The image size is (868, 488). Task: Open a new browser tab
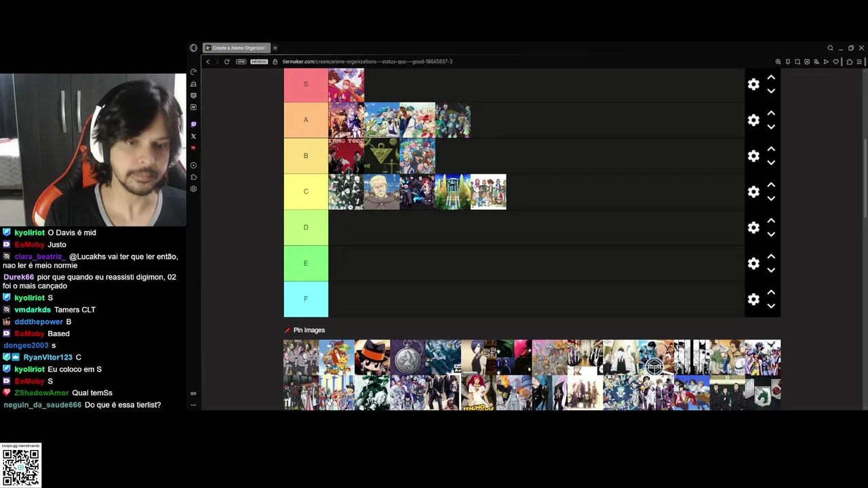tap(275, 48)
